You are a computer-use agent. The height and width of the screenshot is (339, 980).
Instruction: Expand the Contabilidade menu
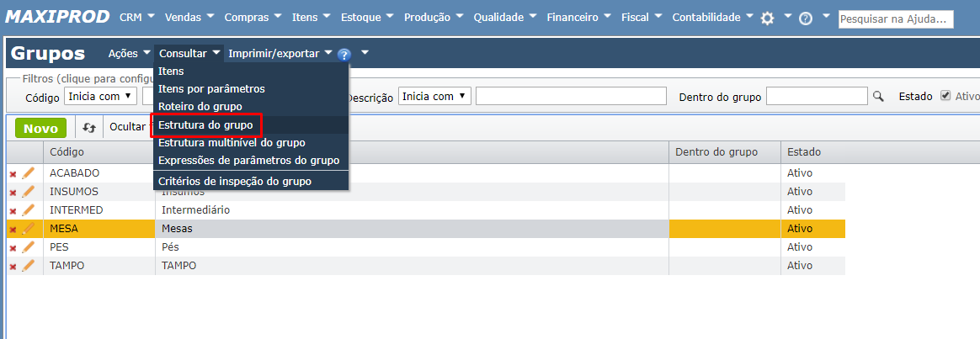pos(712,18)
